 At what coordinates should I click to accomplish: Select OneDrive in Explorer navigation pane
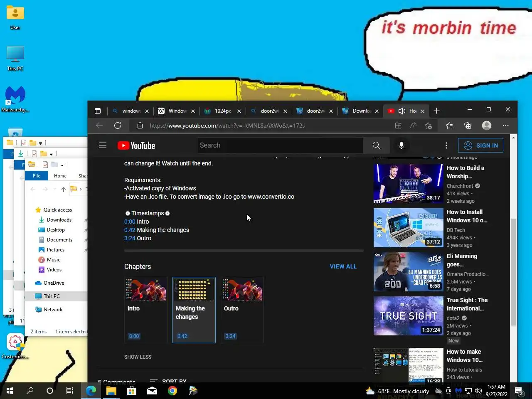pyautogui.click(x=54, y=283)
